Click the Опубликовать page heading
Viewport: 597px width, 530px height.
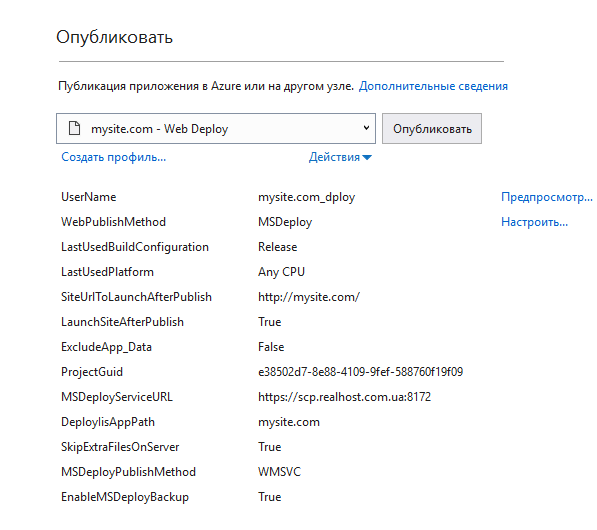click(x=115, y=37)
